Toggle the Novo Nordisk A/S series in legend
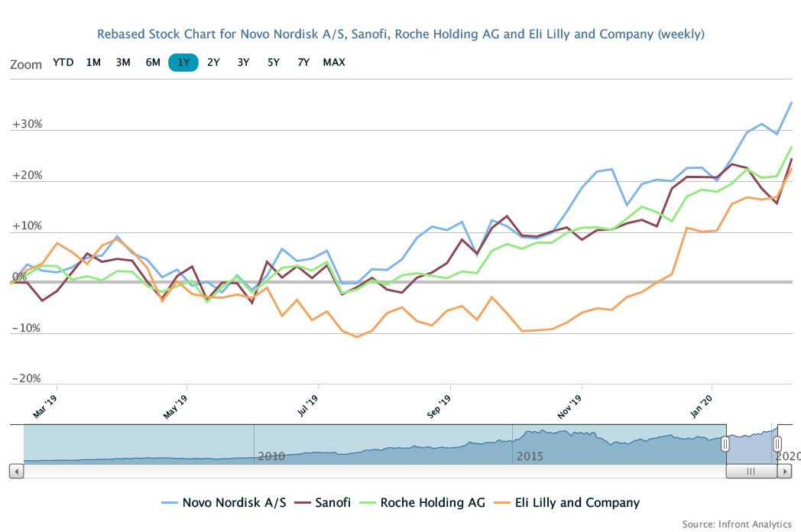The height and width of the screenshot is (532, 801). click(x=224, y=502)
